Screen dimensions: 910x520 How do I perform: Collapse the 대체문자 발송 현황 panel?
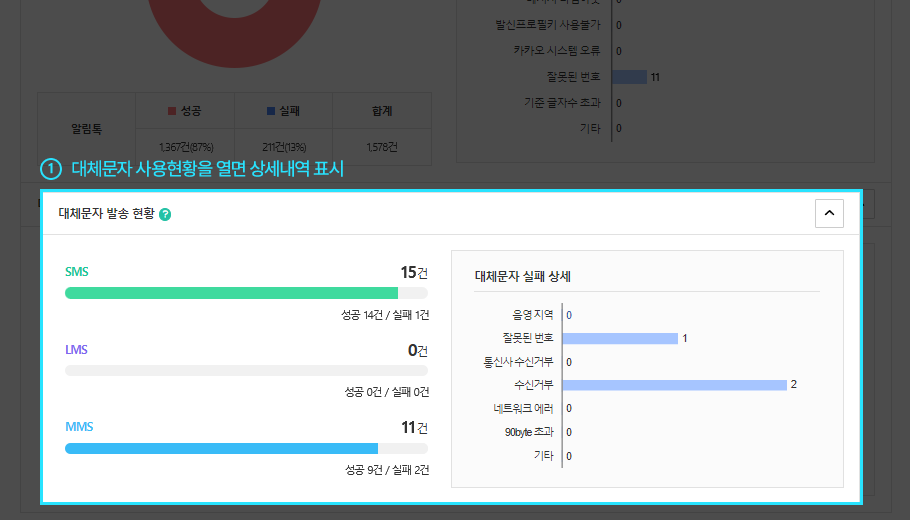pyautogui.click(x=829, y=213)
